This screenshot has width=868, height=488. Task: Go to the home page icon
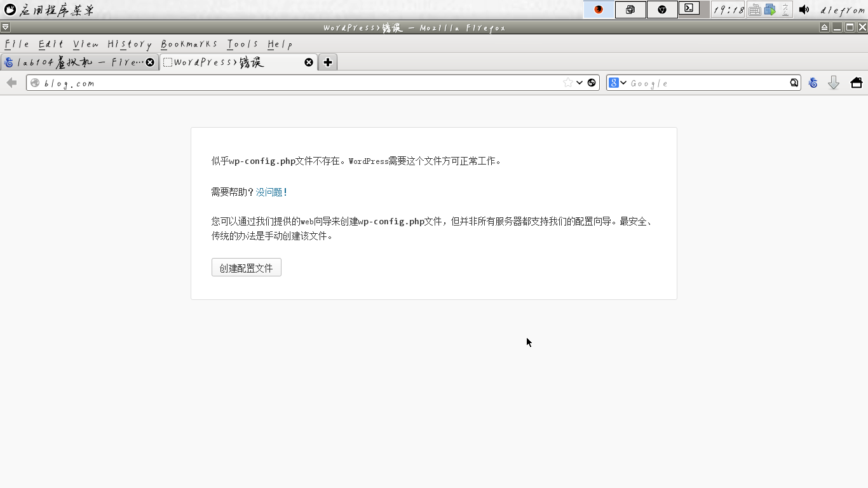[856, 83]
